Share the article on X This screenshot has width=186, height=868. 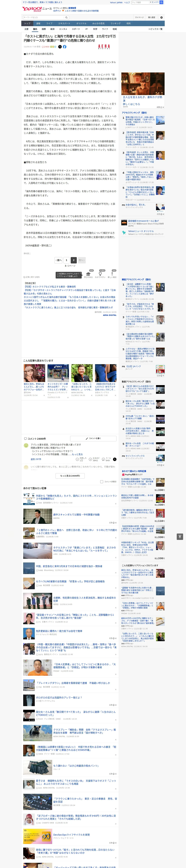click(60, 47)
